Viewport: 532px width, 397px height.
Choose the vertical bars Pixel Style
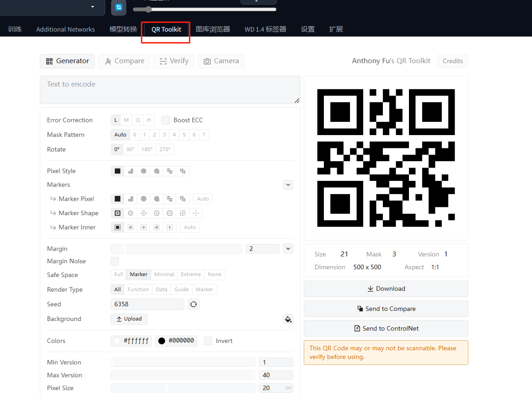pos(183,171)
